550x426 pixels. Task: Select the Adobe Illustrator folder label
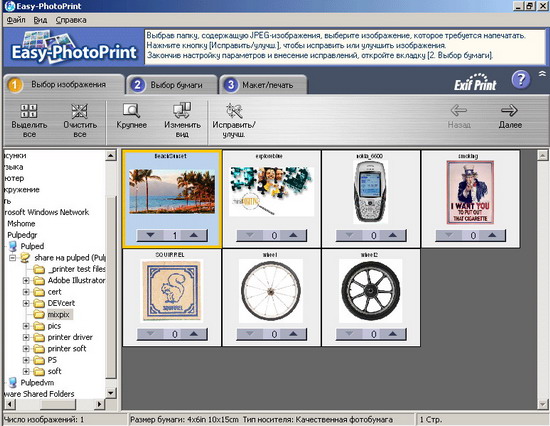tap(76, 280)
